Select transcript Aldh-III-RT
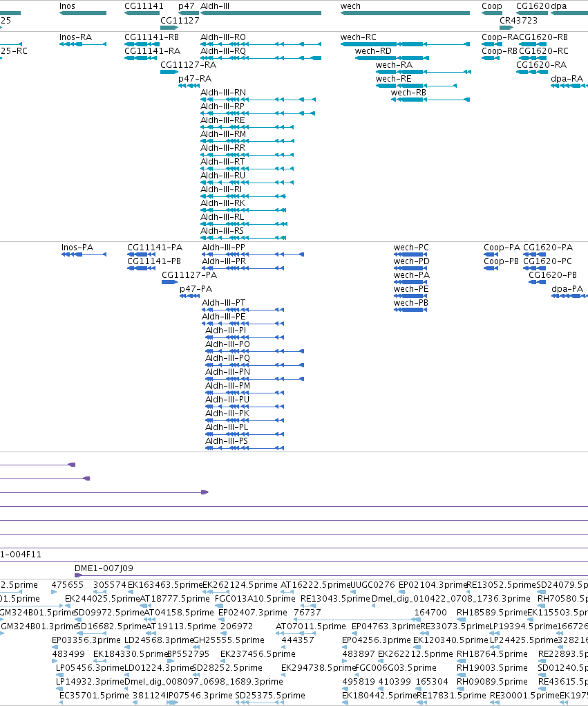The width and height of the screenshot is (588, 706). tap(247, 169)
